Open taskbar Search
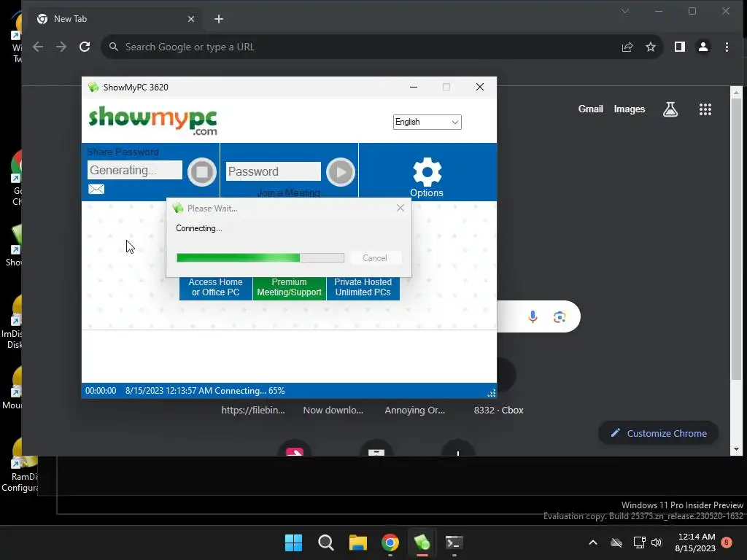 [x=326, y=542]
